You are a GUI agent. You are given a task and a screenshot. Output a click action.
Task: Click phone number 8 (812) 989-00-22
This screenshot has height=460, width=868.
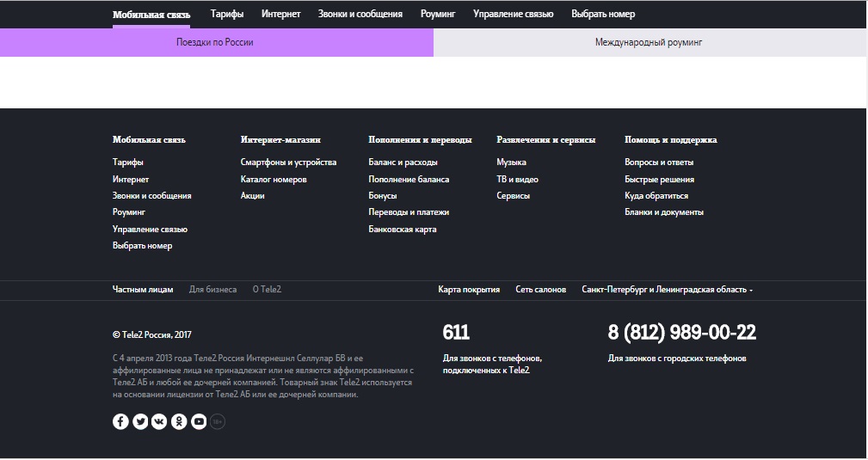pyautogui.click(x=682, y=332)
